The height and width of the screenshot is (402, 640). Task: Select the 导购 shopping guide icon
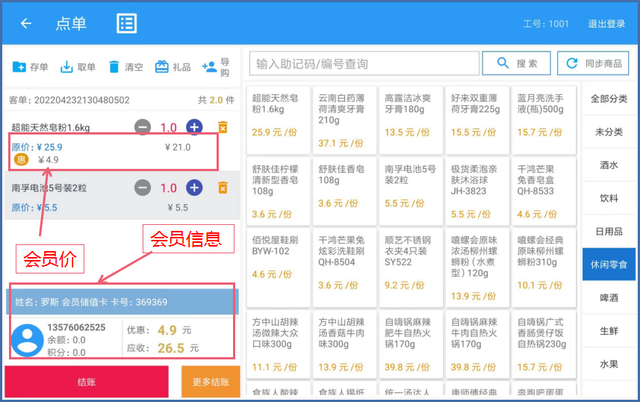[216, 67]
